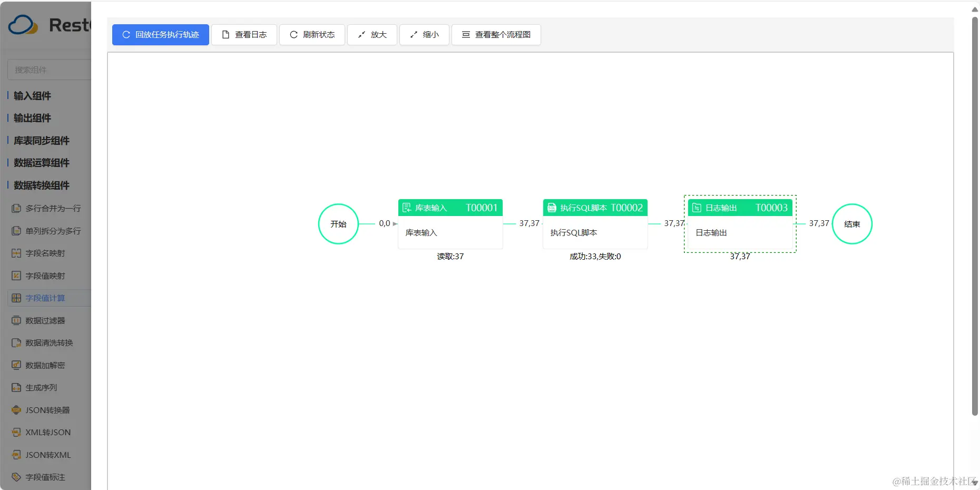Click the scroll up arrow at top right
The image size is (980, 490).
(975, 9)
